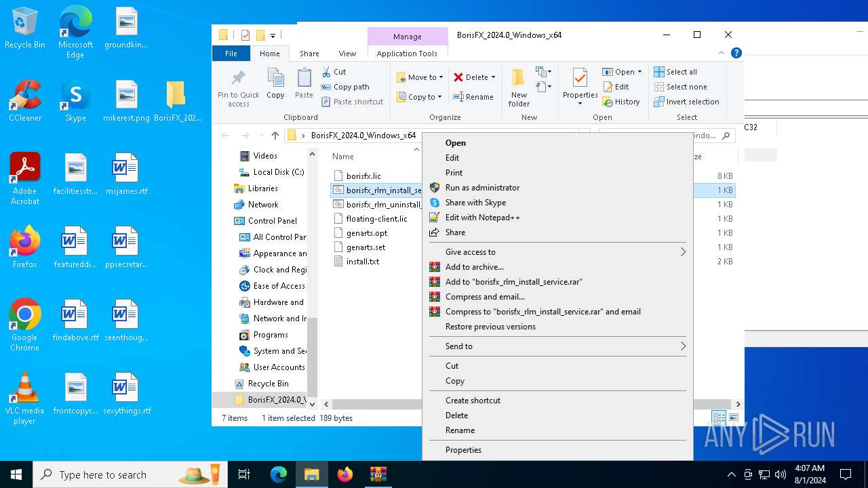
Task: Select Local Disk (C:) in tree
Action: [271, 172]
